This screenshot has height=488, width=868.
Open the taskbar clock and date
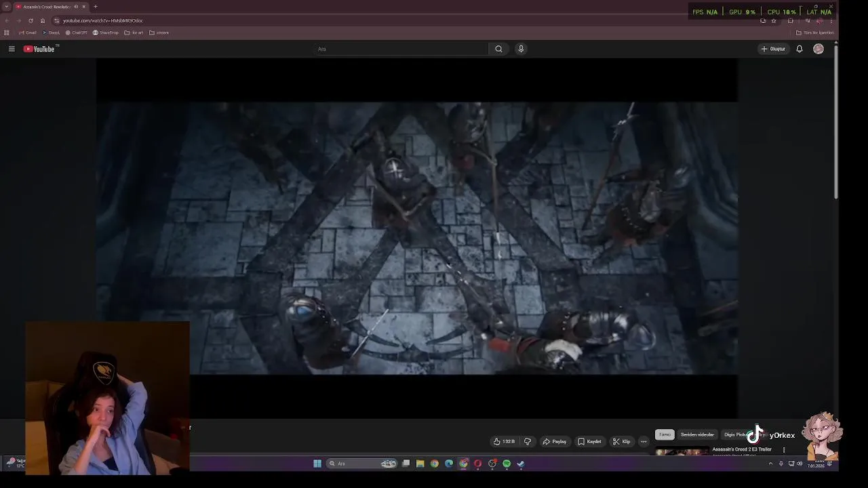click(x=816, y=464)
